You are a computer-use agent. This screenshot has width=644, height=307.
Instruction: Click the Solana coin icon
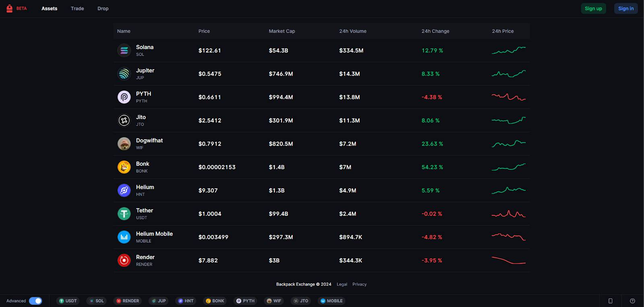tap(124, 50)
